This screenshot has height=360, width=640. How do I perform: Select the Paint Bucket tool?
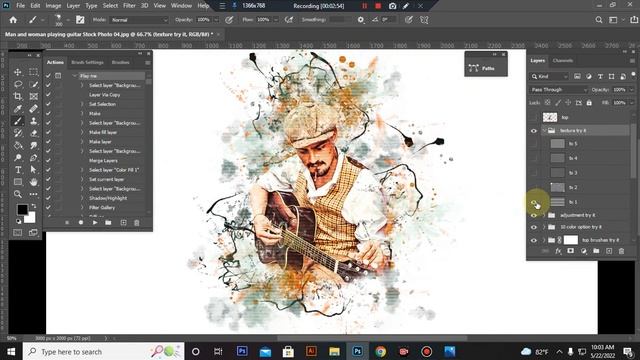pyautogui.click(x=18, y=145)
